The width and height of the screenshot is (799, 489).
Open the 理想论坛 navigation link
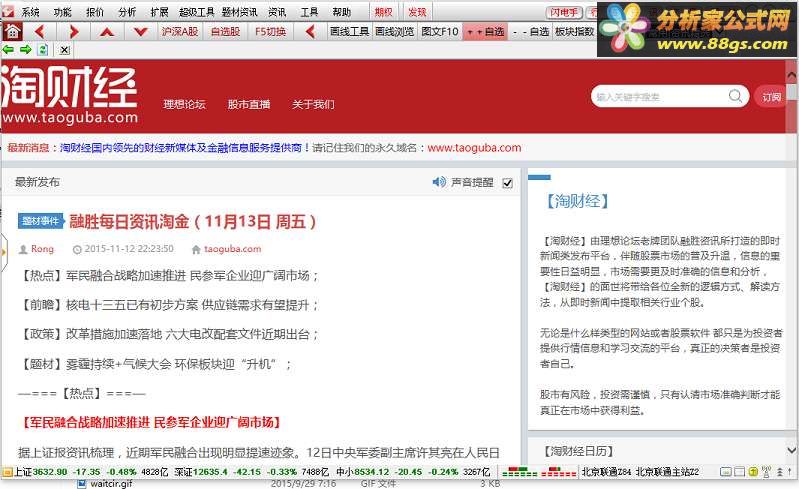click(184, 104)
